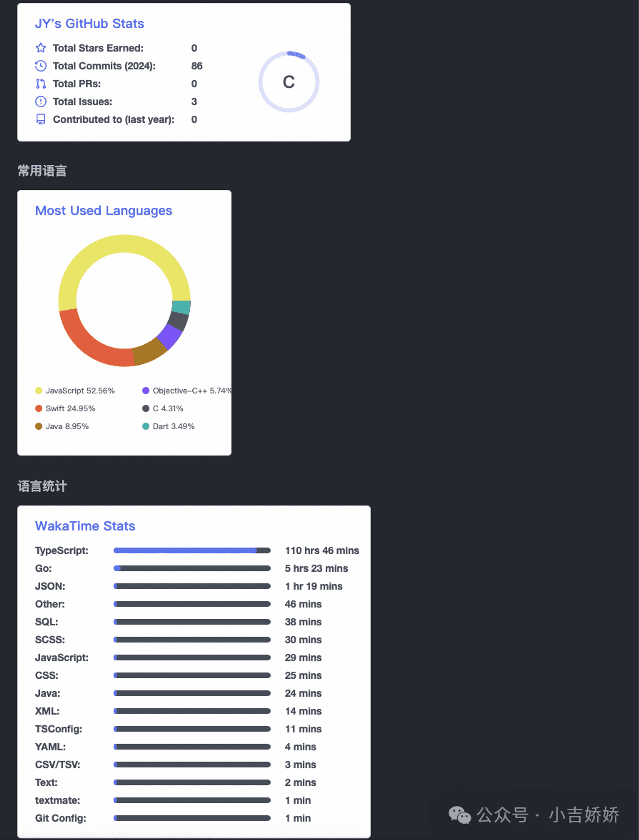This screenshot has width=639, height=840.
Task: Click the text Objective-C++ 5.74%
Action: (x=192, y=391)
